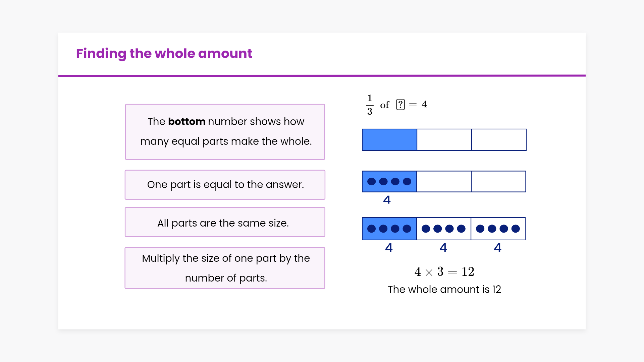This screenshot has width=644, height=362.
Task: Click the "bottom number" explanation box
Action: (x=225, y=132)
